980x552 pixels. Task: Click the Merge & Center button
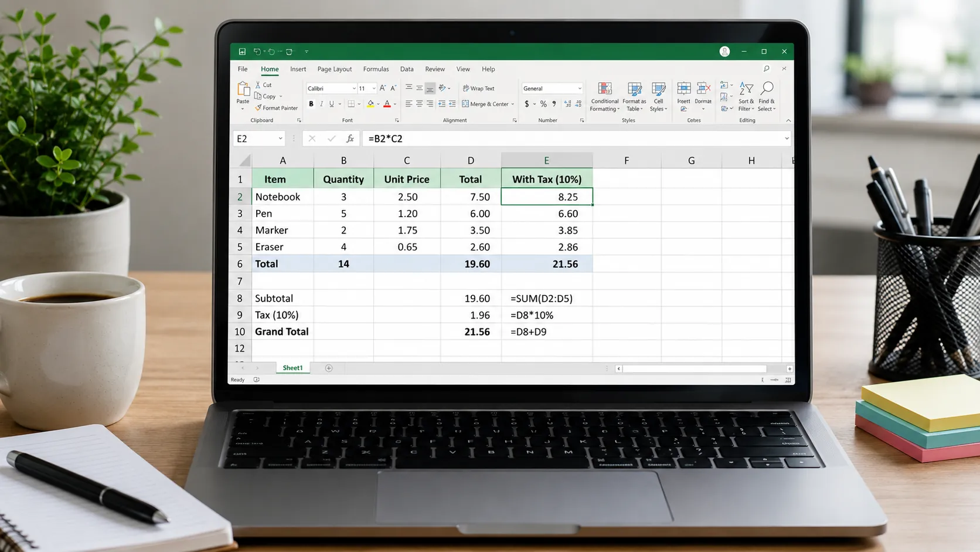click(485, 104)
